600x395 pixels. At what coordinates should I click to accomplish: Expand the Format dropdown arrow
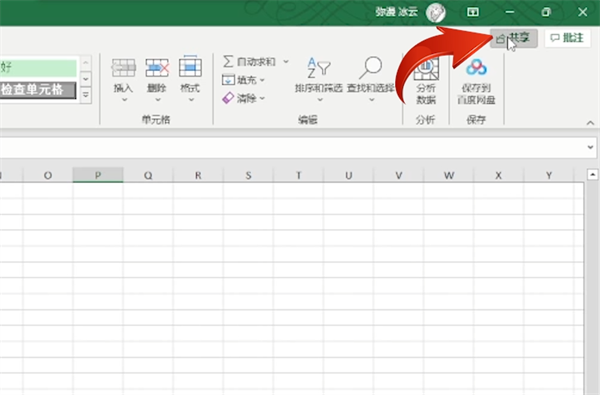pyautogui.click(x=191, y=100)
